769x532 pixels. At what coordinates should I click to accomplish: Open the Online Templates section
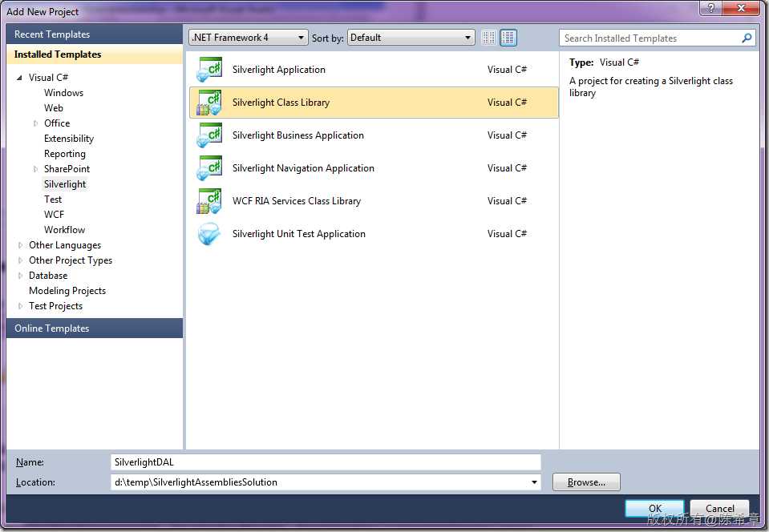(x=94, y=328)
